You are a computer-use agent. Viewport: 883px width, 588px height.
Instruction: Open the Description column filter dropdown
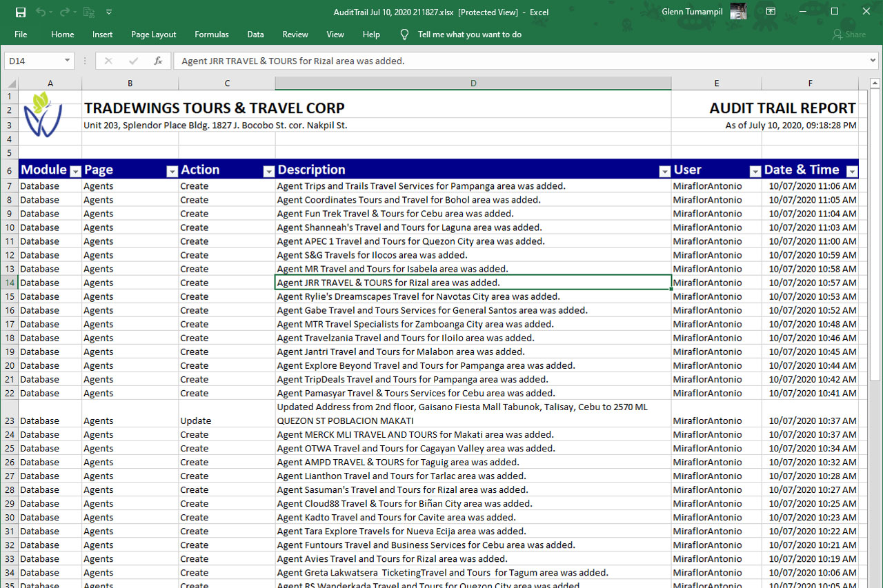coord(664,172)
